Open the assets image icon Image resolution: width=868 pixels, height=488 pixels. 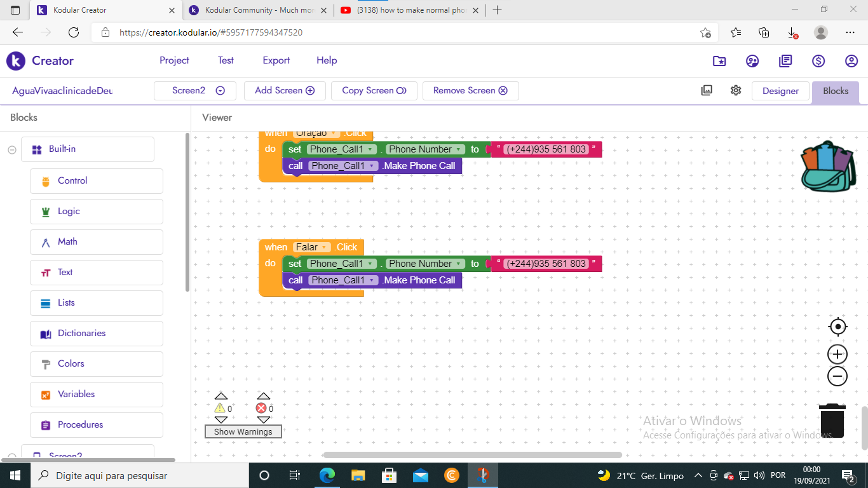[x=707, y=90]
